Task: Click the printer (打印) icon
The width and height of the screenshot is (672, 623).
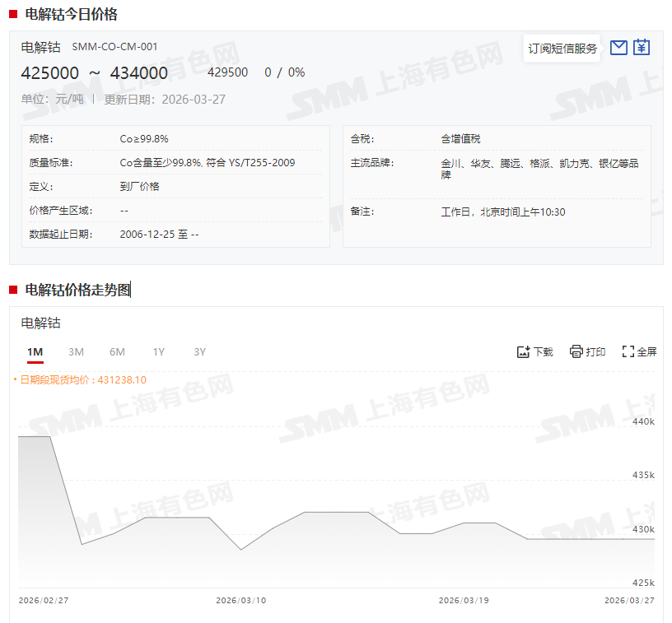Action: (576, 351)
